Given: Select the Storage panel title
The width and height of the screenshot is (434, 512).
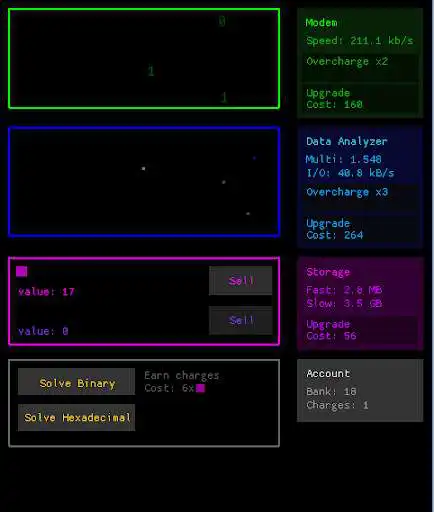Looking at the screenshot, I should coord(328,272).
